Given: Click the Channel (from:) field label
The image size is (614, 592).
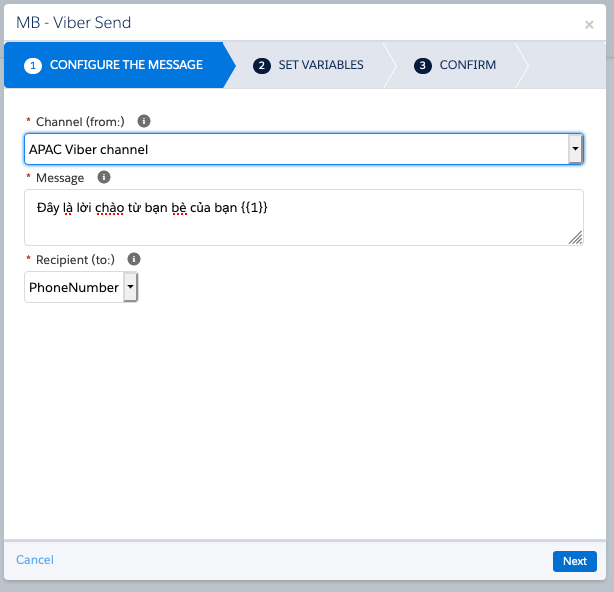Looking at the screenshot, I should pos(80,122).
